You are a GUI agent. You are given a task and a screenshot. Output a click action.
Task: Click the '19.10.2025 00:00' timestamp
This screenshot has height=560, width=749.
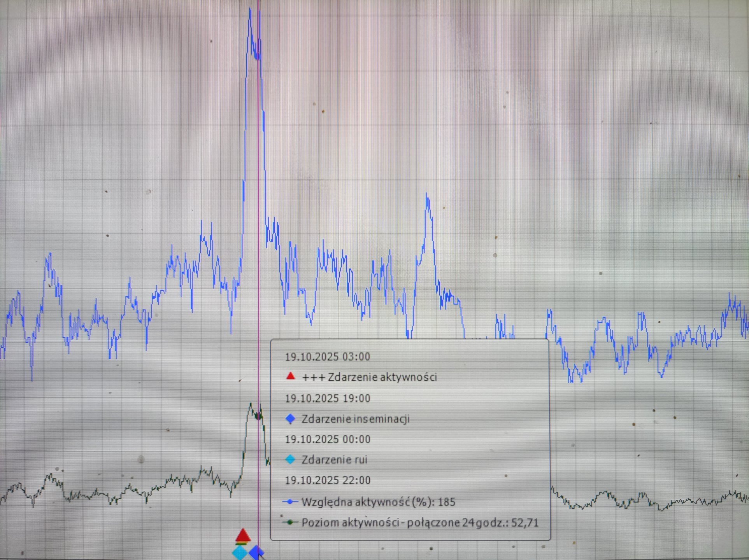(327, 439)
